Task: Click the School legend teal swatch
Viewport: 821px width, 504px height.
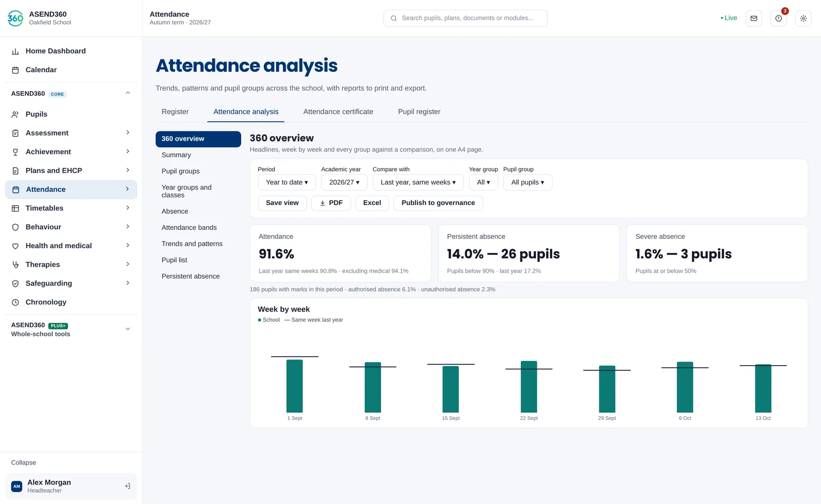Action: (x=260, y=320)
